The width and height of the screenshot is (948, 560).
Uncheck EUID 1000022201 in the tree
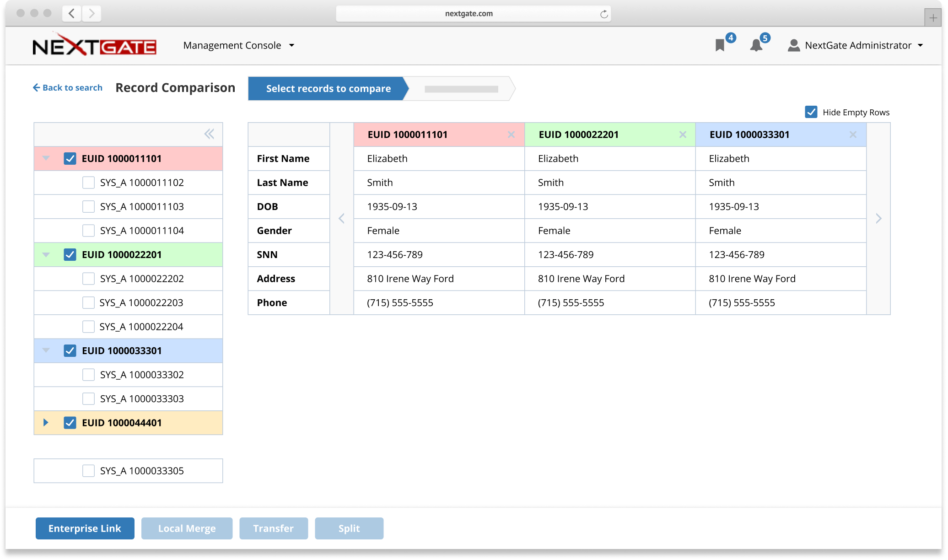[x=70, y=255]
